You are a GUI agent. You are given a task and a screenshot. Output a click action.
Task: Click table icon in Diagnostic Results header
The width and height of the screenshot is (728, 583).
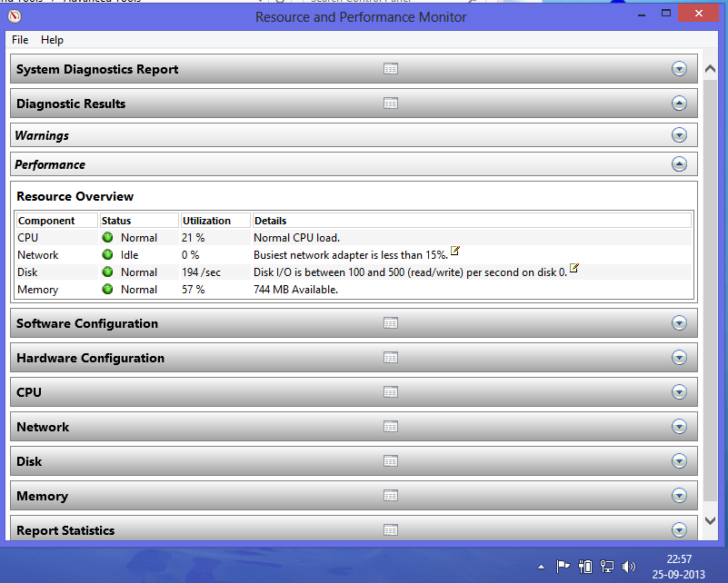coord(391,103)
